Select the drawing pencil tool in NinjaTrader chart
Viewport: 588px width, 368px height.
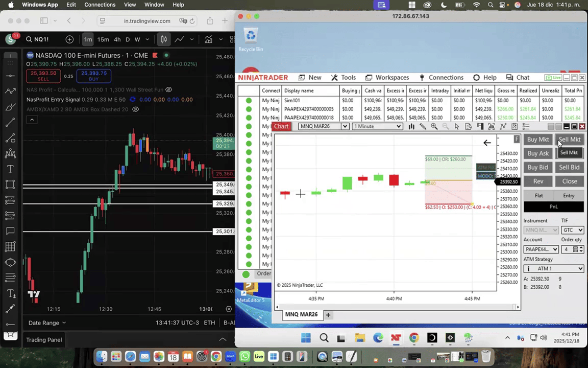click(x=423, y=127)
